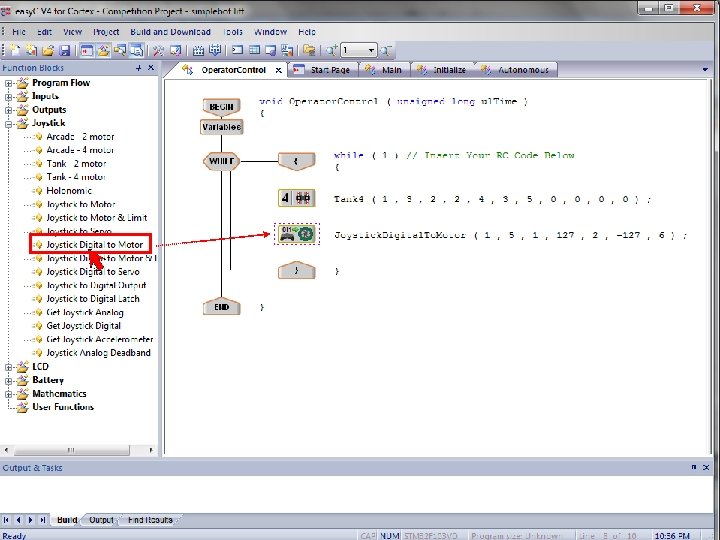Switch to the Start Page tab
The height and width of the screenshot is (540, 720).
[x=323, y=70]
